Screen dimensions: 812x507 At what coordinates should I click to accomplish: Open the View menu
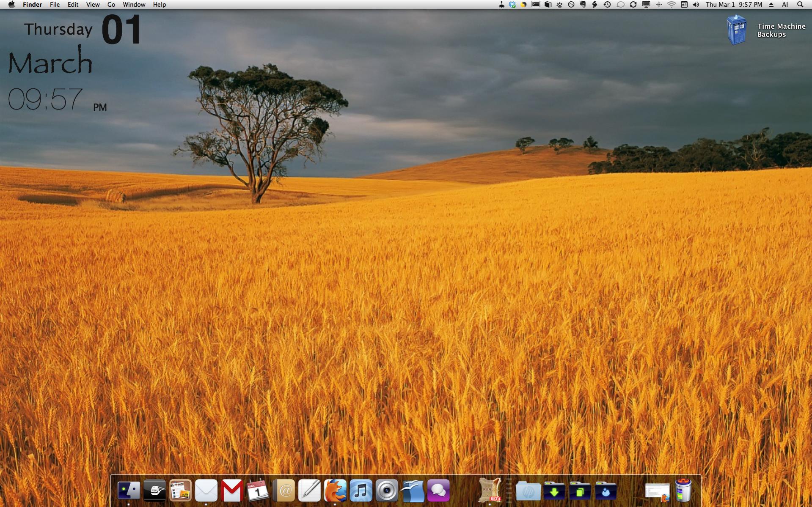click(x=93, y=4)
